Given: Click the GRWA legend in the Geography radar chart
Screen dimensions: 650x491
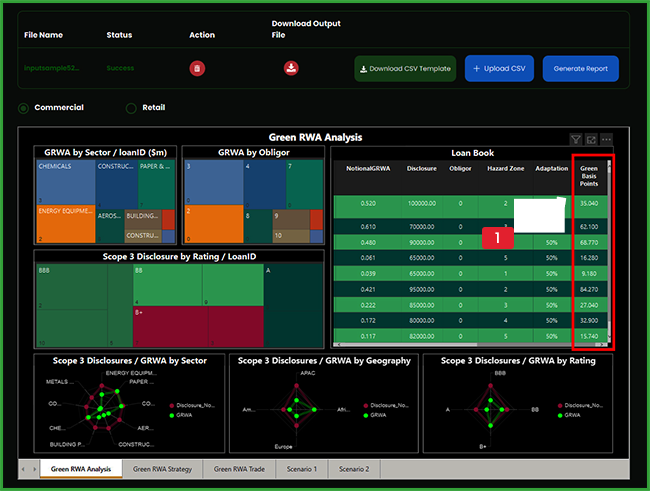Looking at the screenshot, I should tap(375, 415).
